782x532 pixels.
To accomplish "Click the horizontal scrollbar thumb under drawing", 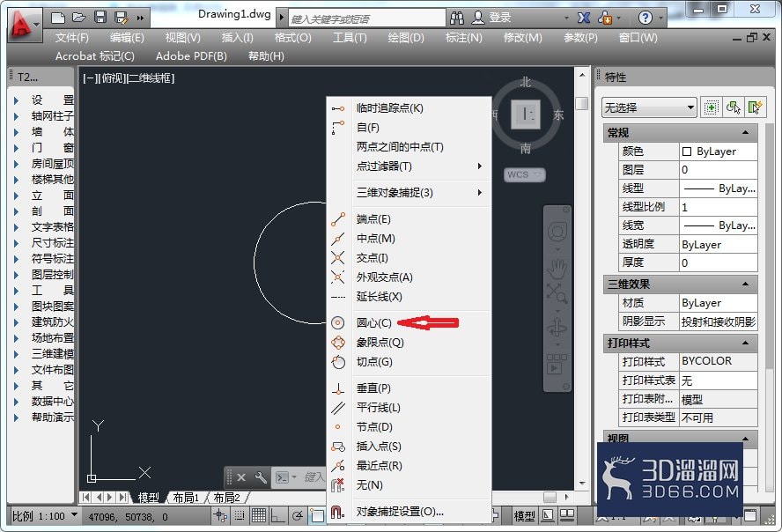I will (x=550, y=497).
